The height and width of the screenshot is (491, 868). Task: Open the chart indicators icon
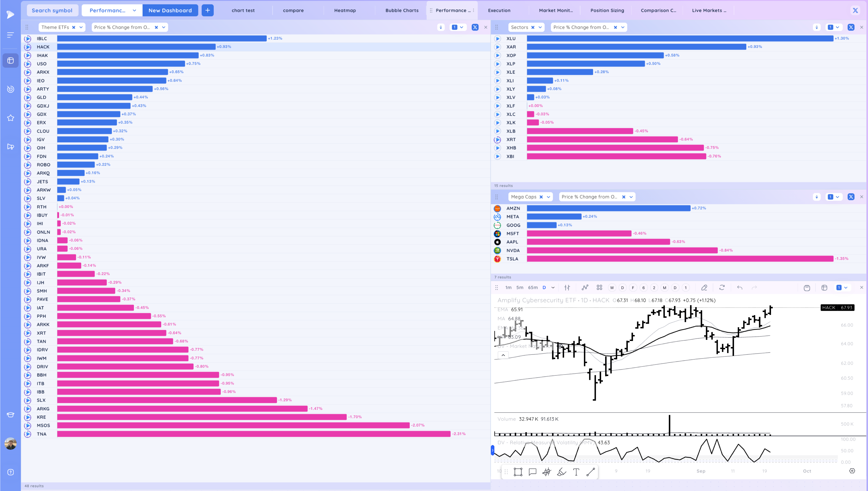(585, 288)
